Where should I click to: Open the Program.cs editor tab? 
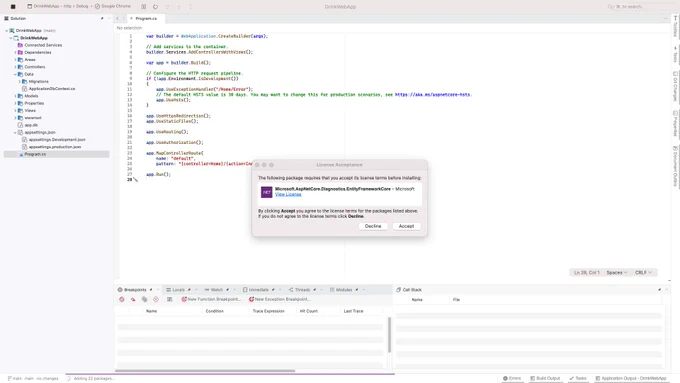pyautogui.click(x=146, y=18)
